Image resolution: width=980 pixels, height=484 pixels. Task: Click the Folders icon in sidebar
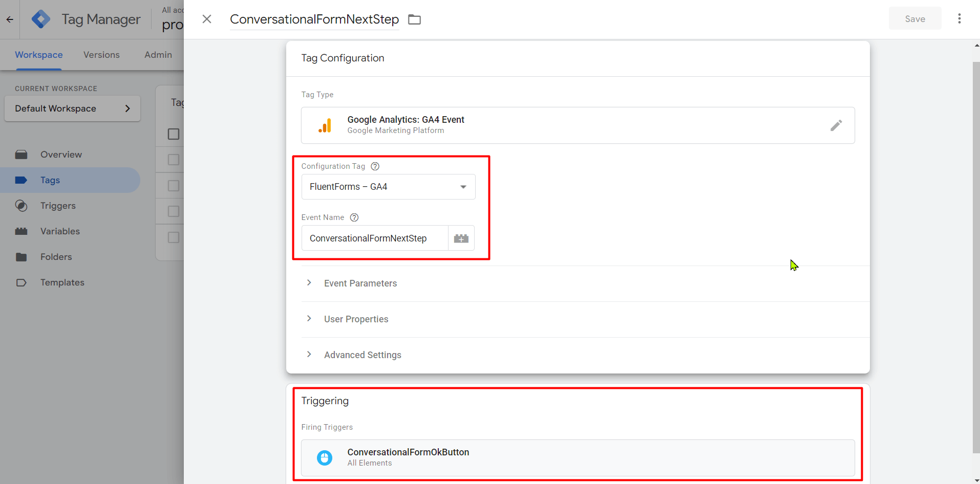tap(21, 257)
